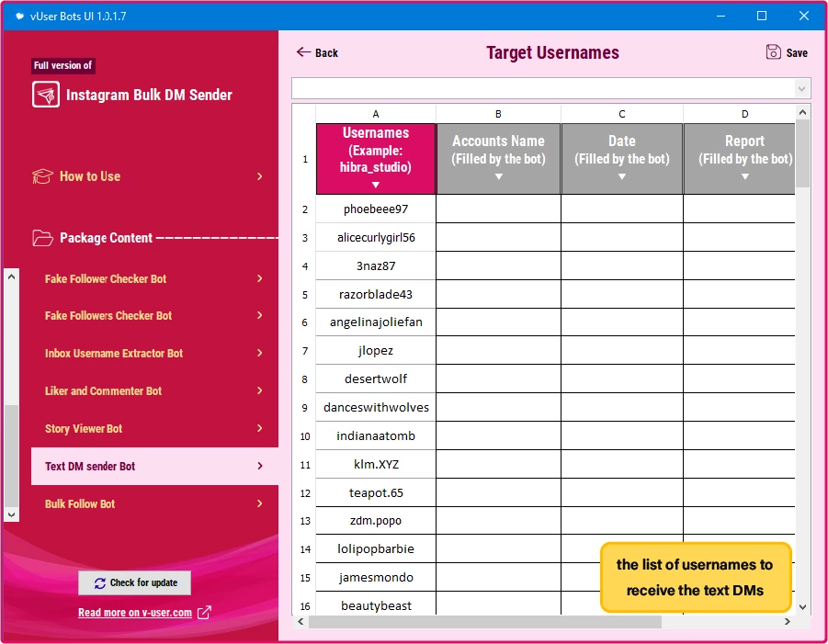This screenshot has height=644, width=828.
Task: Open the Accounts Name column filter dropdown
Action: click(x=498, y=176)
